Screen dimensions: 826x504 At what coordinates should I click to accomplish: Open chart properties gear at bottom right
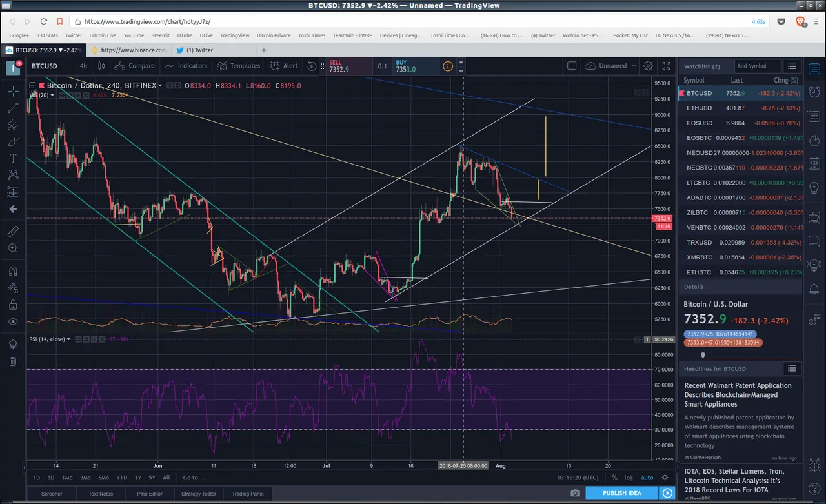(x=665, y=478)
